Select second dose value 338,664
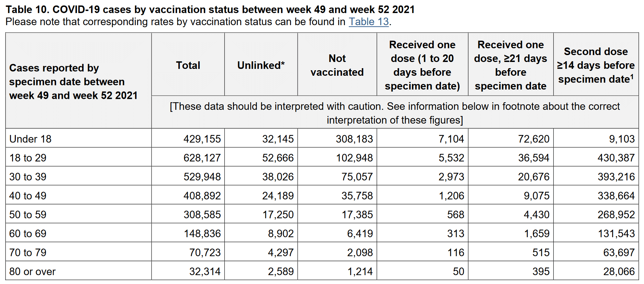This screenshot has width=644, height=284. pos(616,196)
